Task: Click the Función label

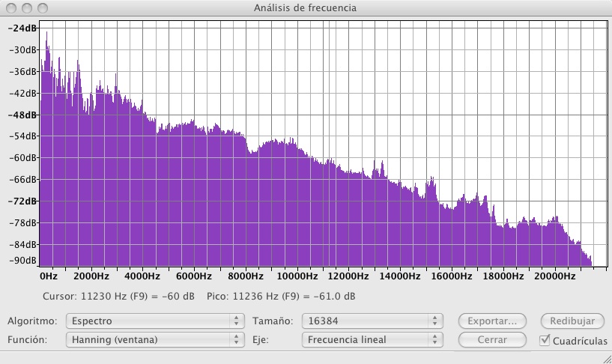Action: pos(27,340)
